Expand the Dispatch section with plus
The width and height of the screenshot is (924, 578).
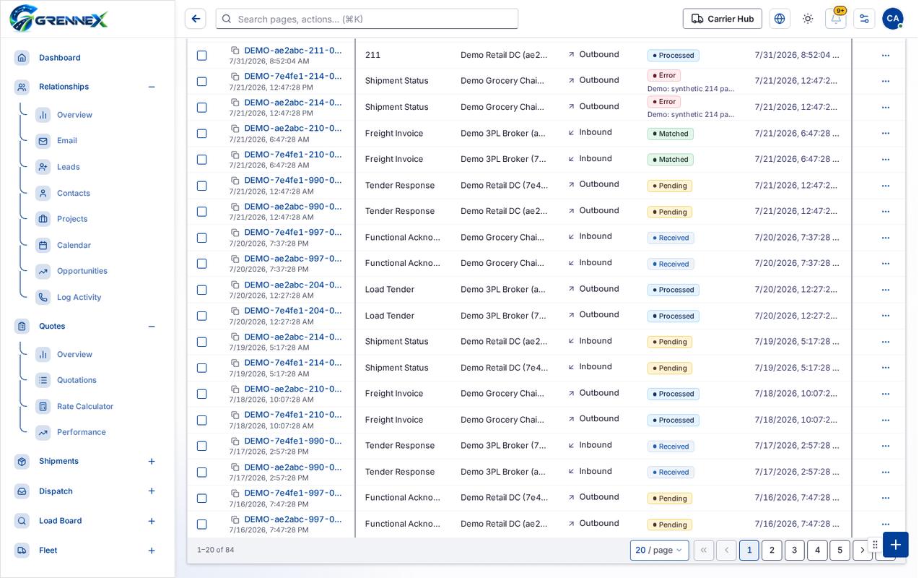tap(152, 491)
